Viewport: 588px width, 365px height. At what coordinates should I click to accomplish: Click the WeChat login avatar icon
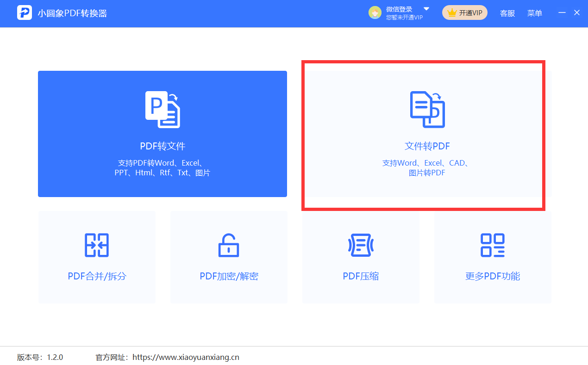point(375,12)
